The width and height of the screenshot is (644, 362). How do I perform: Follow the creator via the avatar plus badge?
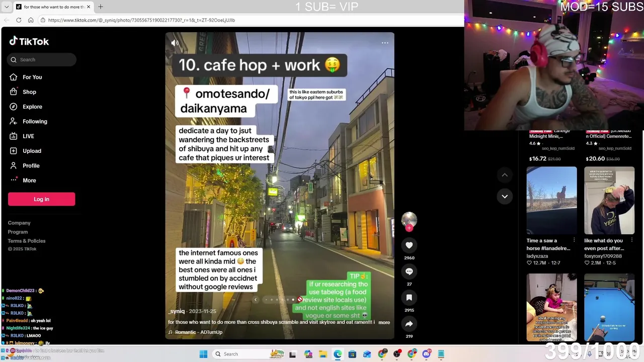pyautogui.click(x=409, y=228)
